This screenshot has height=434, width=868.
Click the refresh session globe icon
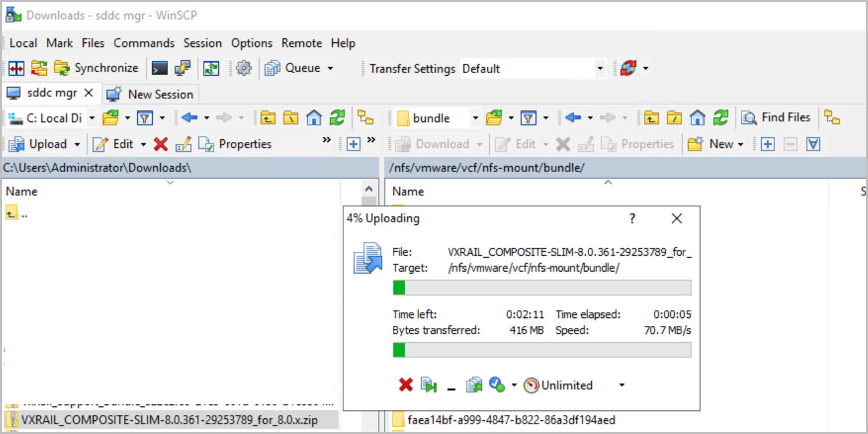pyautogui.click(x=628, y=68)
